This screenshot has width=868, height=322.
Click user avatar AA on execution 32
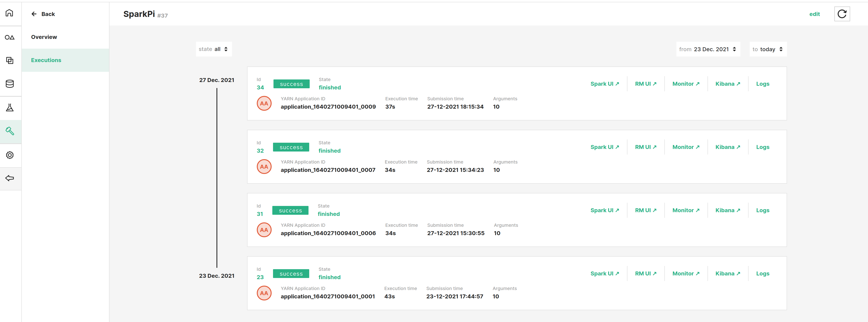(264, 167)
